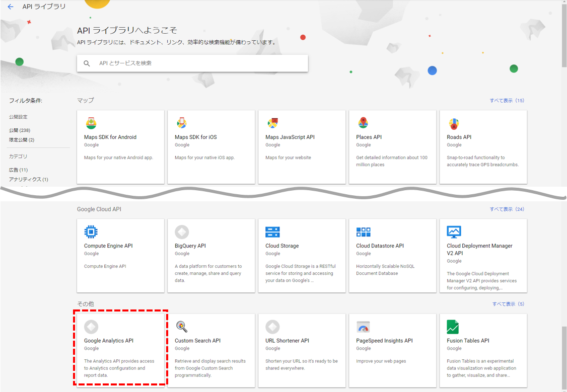Screen dimensions: 567x392
Task: Open Custom Search API title
Action: pyautogui.click(x=197, y=341)
